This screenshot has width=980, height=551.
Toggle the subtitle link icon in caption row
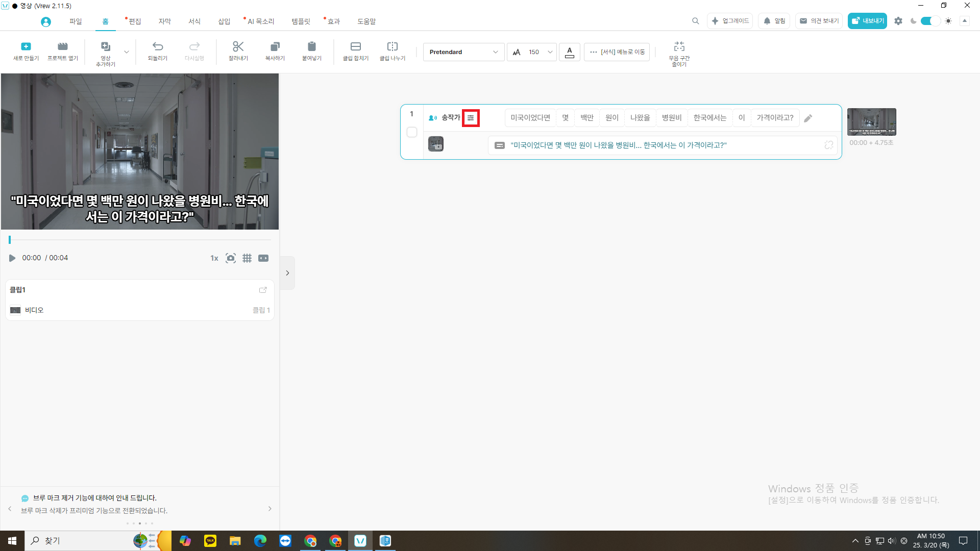pos(828,145)
